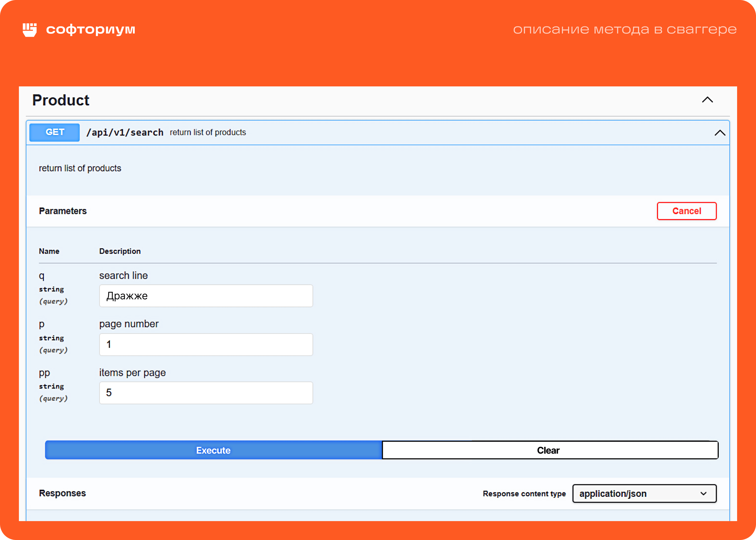Click the blue GET method badge
Screen dimensions: 756x540
pos(55,132)
